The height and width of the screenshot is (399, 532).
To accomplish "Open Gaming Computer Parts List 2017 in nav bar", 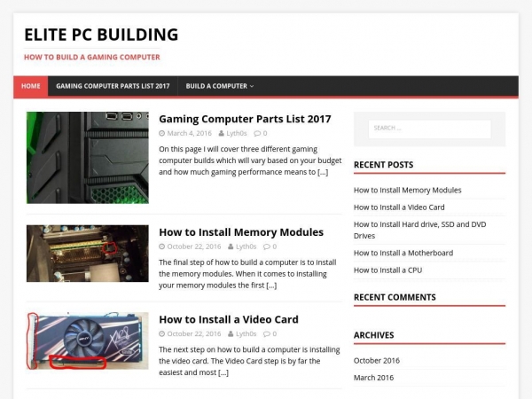I will tap(113, 86).
